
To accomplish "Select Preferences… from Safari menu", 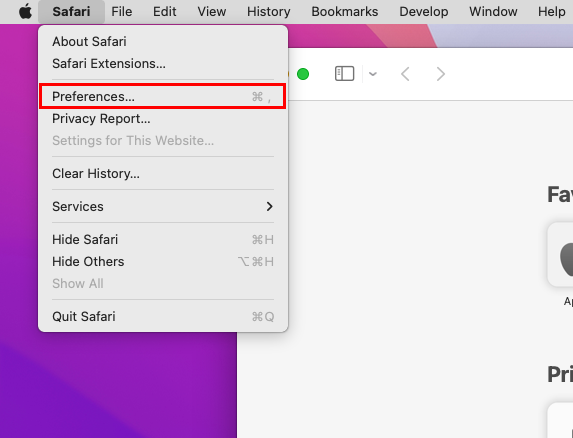I will click(x=163, y=96).
